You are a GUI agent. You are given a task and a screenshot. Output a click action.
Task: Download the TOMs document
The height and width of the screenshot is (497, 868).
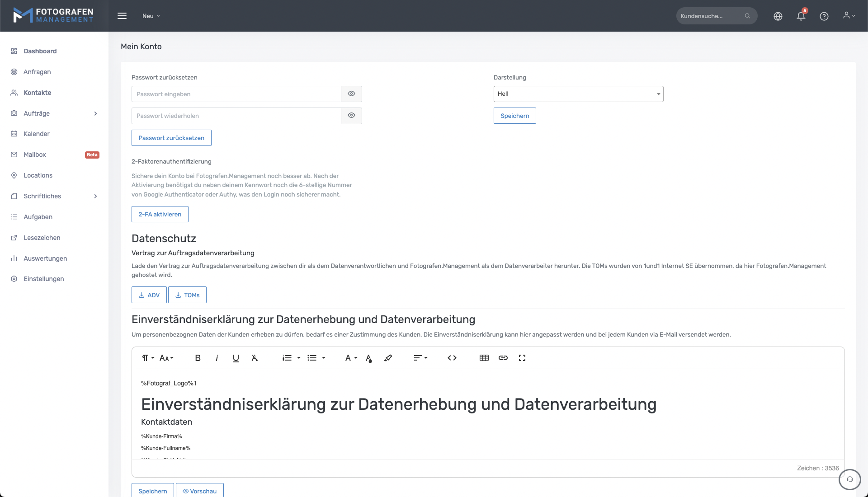[187, 295]
